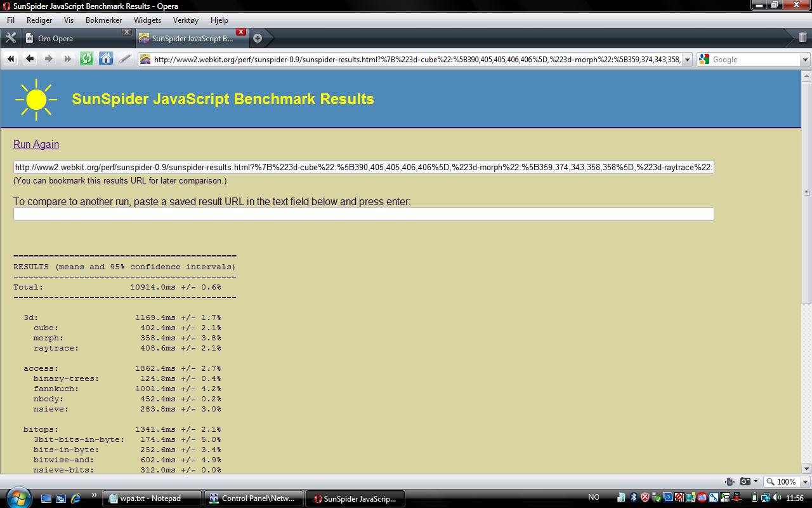812x508 pixels.
Task: Open the red security shield tray icon
Action: pyautogui.click(x=645, y=498)
